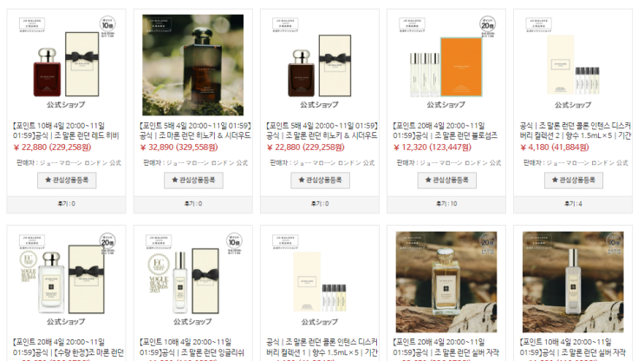This screenshot has width=644, height=361.
Task: View reviews count 10 for the Blossoms set
Action: click(x=446, y=204)
